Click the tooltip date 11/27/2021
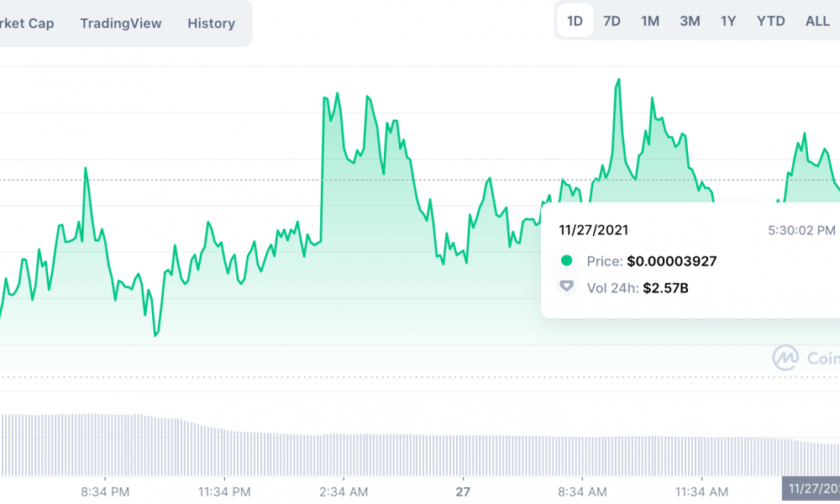The width and height of the screenshot is (840, 504). point(594,230)
